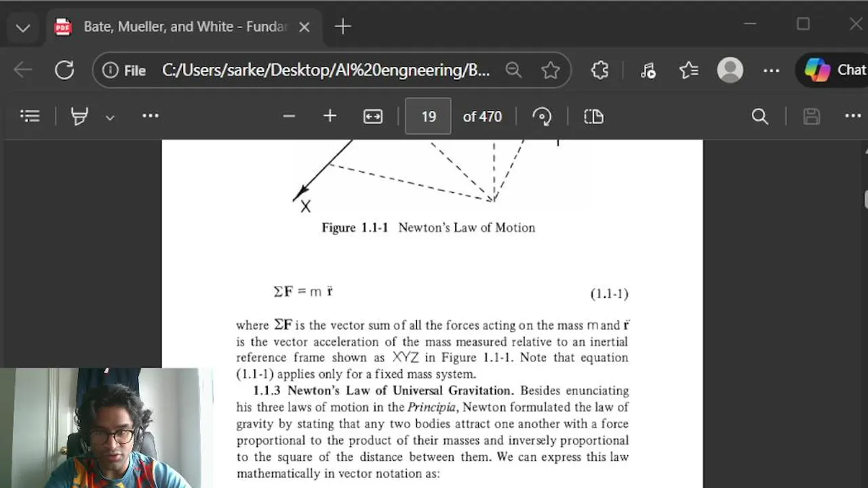Go back to previous page
Viewport: 868px width, 488px height.
point(23,70)
